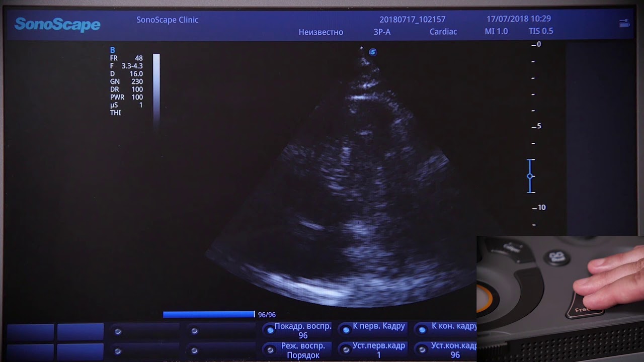
Task: Click the patient name Неизвестно
Action: [321, 32]
